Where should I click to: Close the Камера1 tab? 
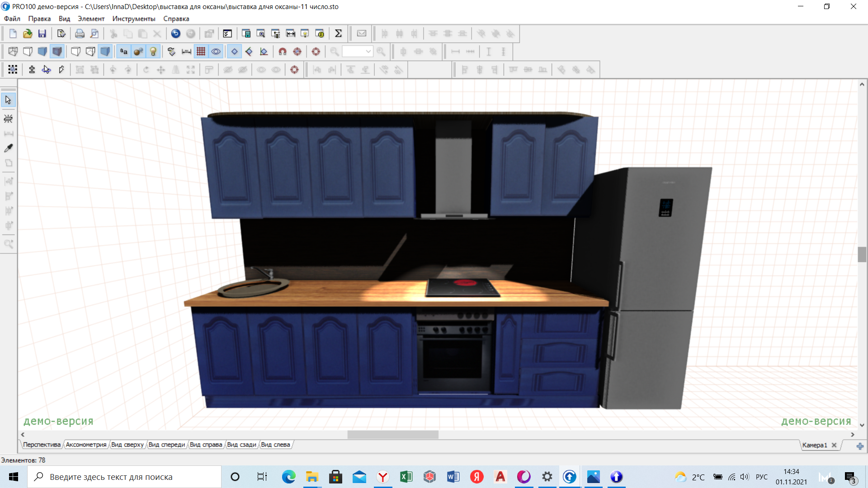tap(834, 445)
